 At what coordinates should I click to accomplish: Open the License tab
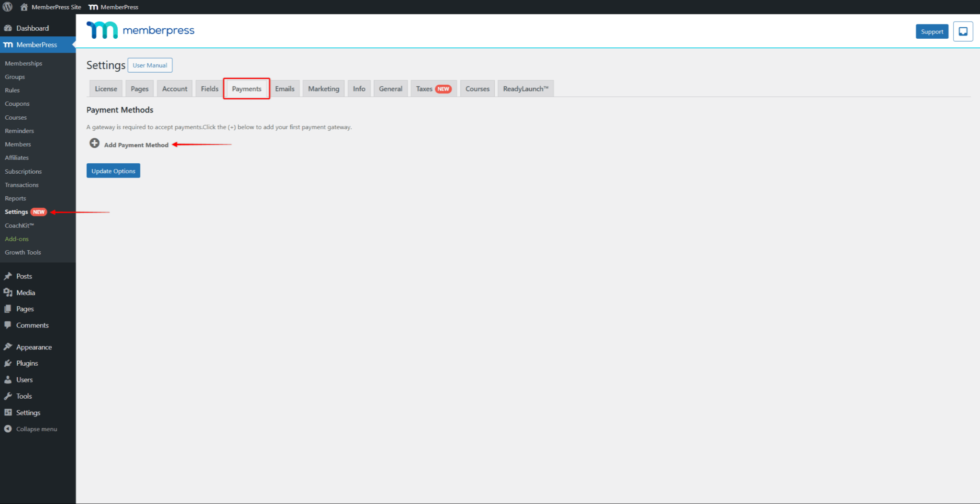coord(106,89)
